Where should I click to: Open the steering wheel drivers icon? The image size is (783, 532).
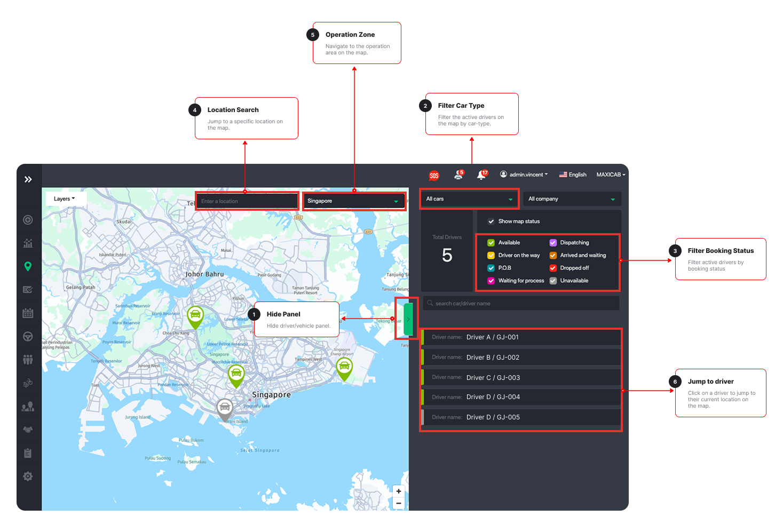28,337
